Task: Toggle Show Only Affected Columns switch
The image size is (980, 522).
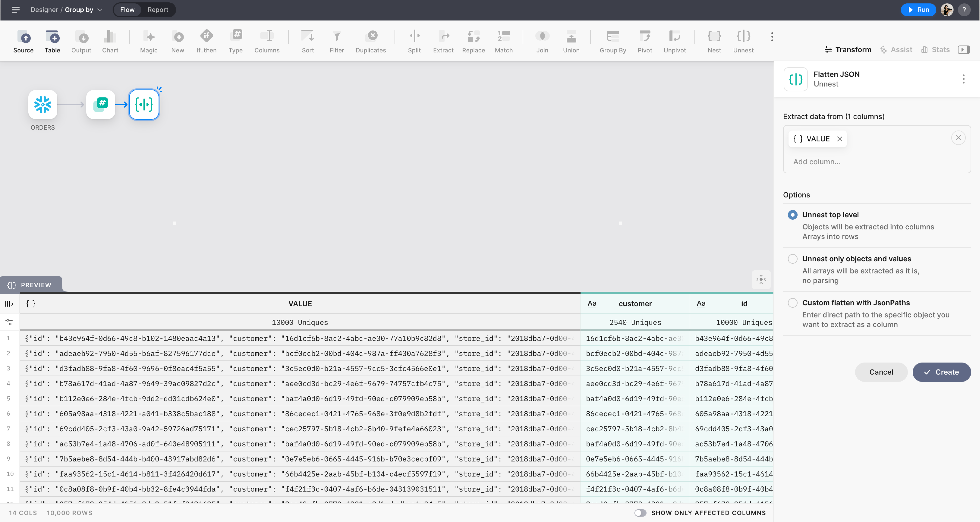Action: 640,513
